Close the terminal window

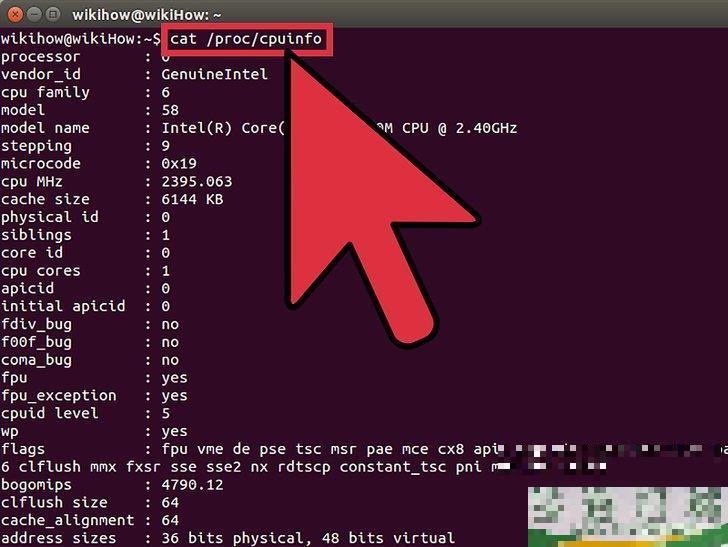(x=15, y=14)
